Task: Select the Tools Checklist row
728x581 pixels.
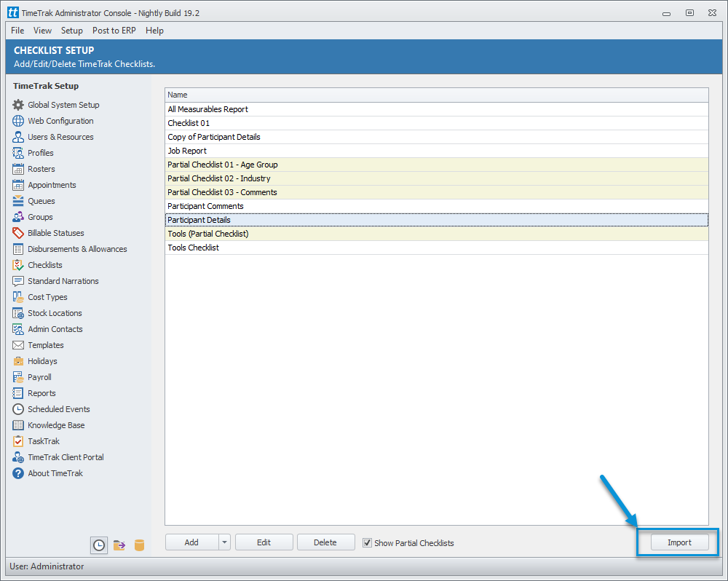Action: point(436,248)
